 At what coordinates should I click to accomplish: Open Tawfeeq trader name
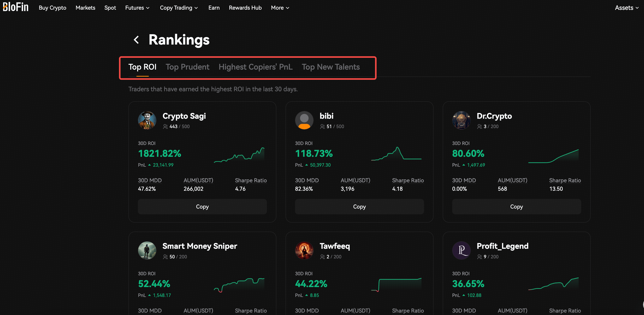click(x=335, y=246)
